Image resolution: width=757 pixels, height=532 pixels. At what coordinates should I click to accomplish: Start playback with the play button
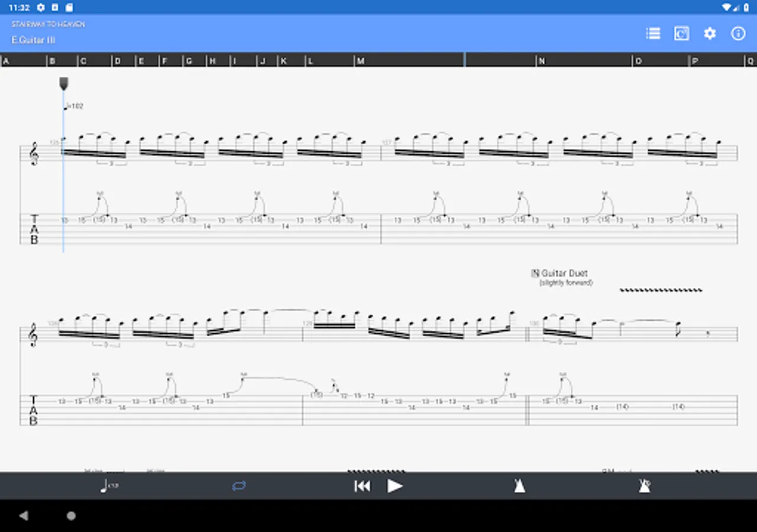coord(395,486)
